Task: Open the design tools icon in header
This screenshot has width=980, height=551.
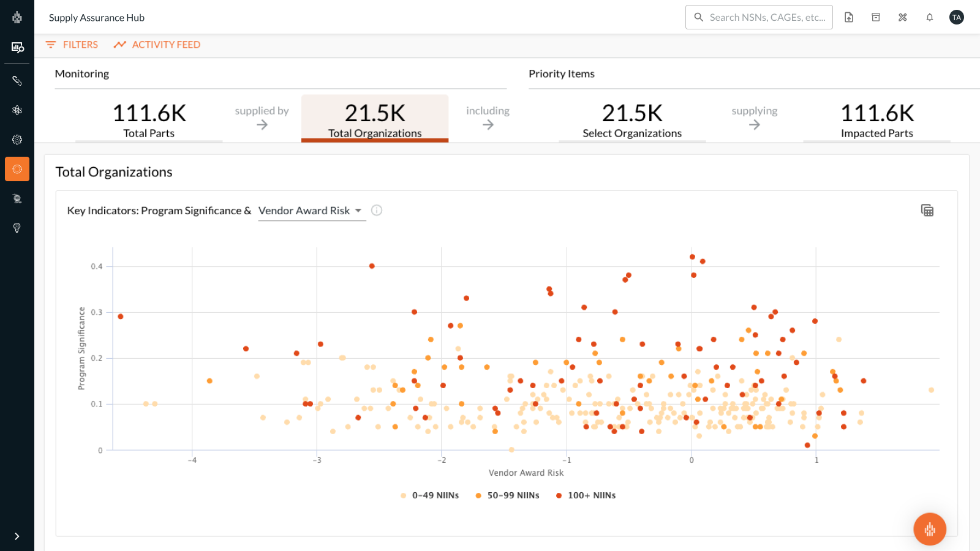Action: [903, 17]
